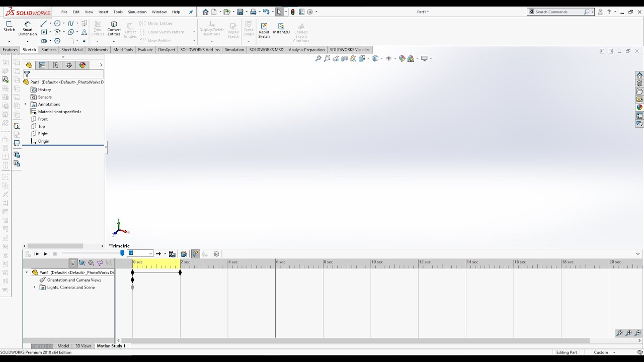Create a New document
Viewport: 644px width, 362px height.
[214, 12]
